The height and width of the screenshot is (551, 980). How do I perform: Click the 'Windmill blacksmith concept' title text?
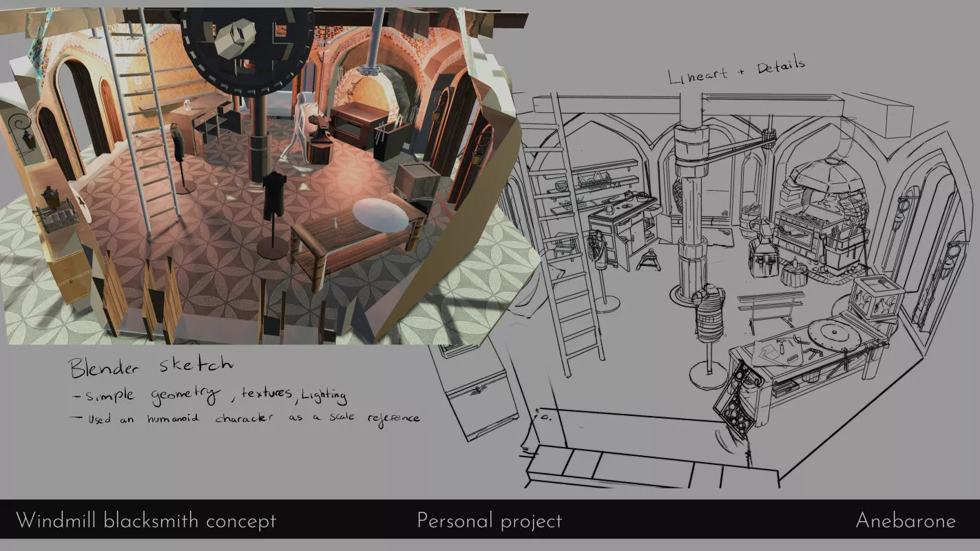click(145, 521)
